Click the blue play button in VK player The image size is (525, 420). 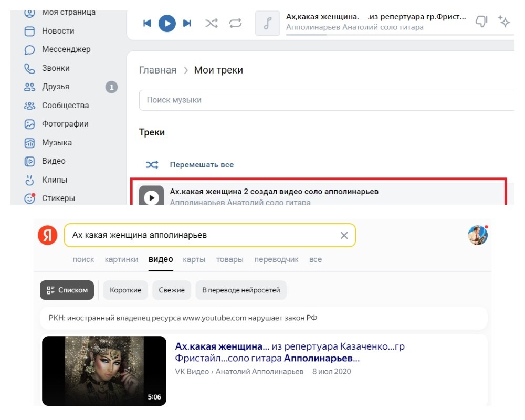coord(167,24)
